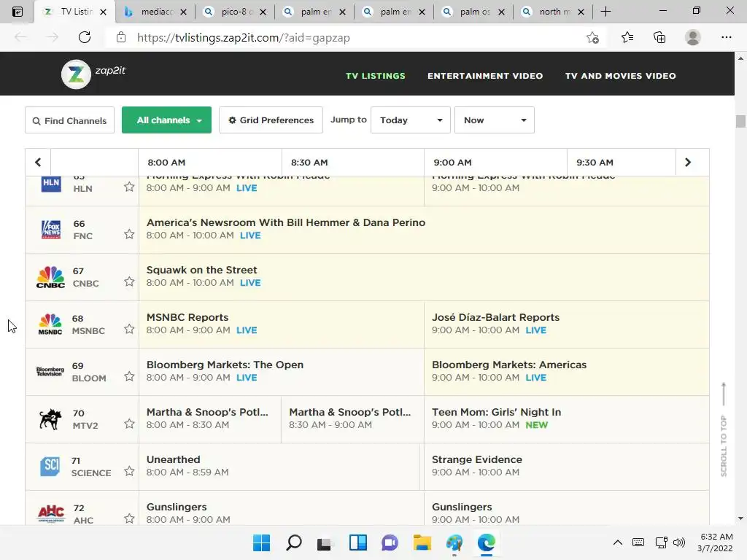The image size is (747, 560).
Task: Open Squawk on the Street listing
Action: (424, 276)
